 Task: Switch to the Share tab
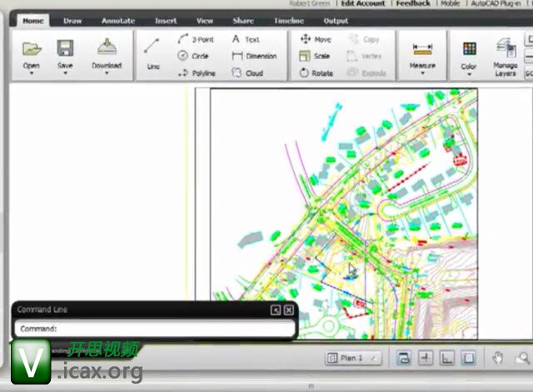243,21
